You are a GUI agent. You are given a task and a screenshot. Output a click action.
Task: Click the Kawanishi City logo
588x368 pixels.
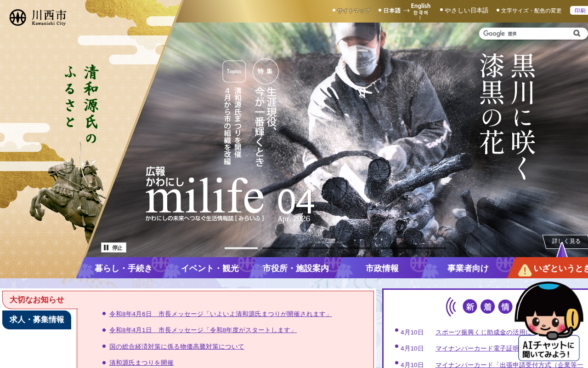click(38, 17)
